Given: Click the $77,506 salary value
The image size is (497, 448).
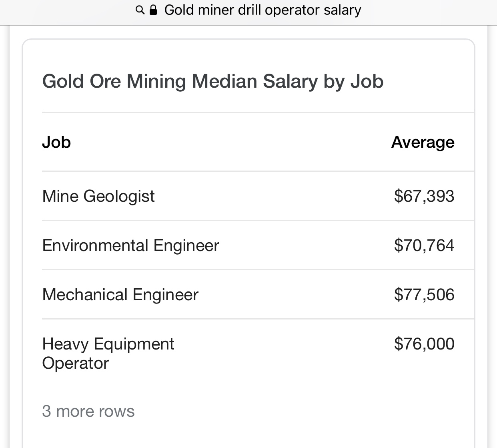Looking at the screenshot, I should tap(424, 295).
